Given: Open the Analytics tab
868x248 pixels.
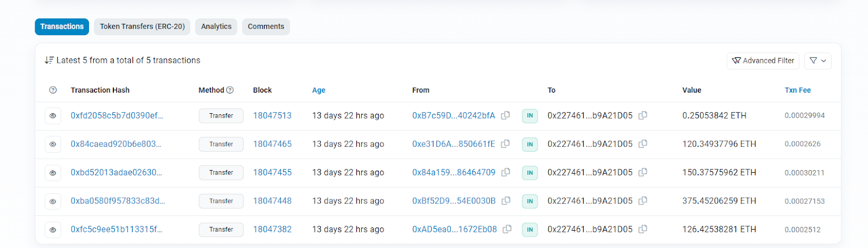Looking at the screenshot, I should tap(216, 27).
